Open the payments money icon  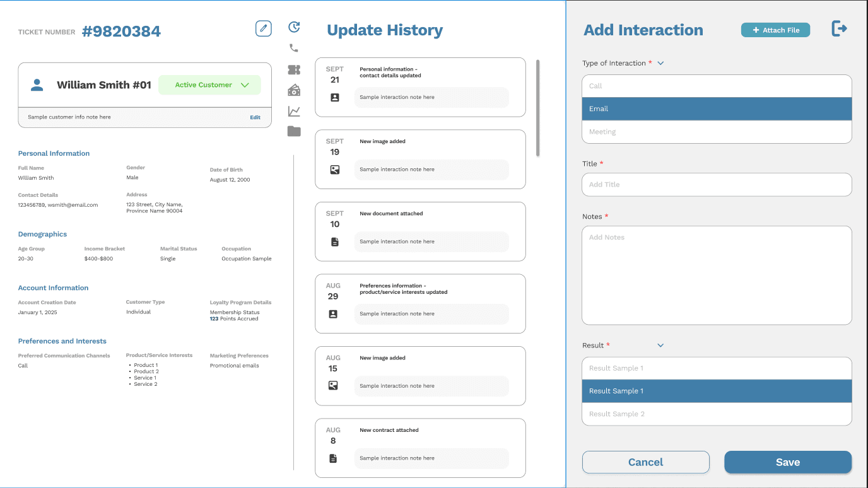click(x=293, y=90)
